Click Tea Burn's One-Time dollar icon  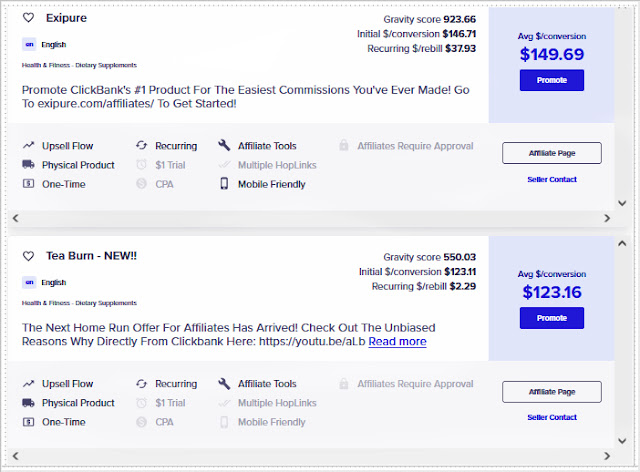pyautogui.click(x=28, y=422)
